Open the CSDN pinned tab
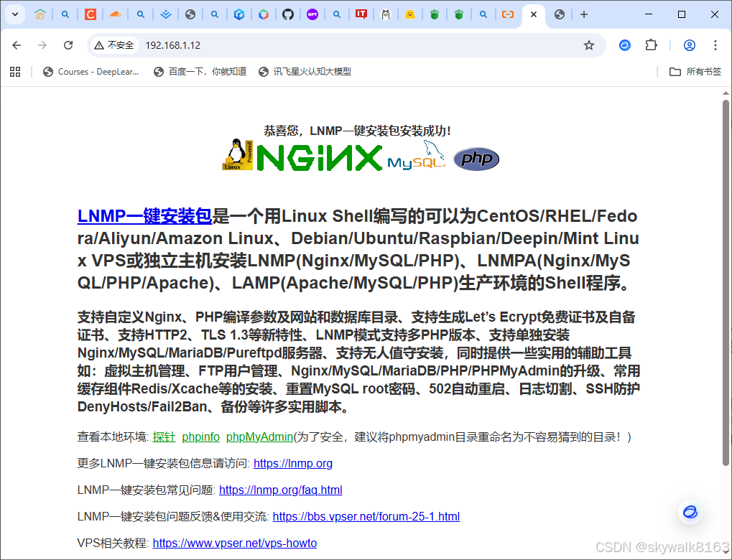 click(91, 14)
